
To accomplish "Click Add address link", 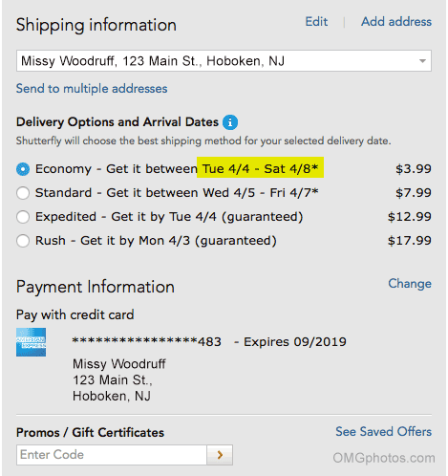I will point(396,22).
